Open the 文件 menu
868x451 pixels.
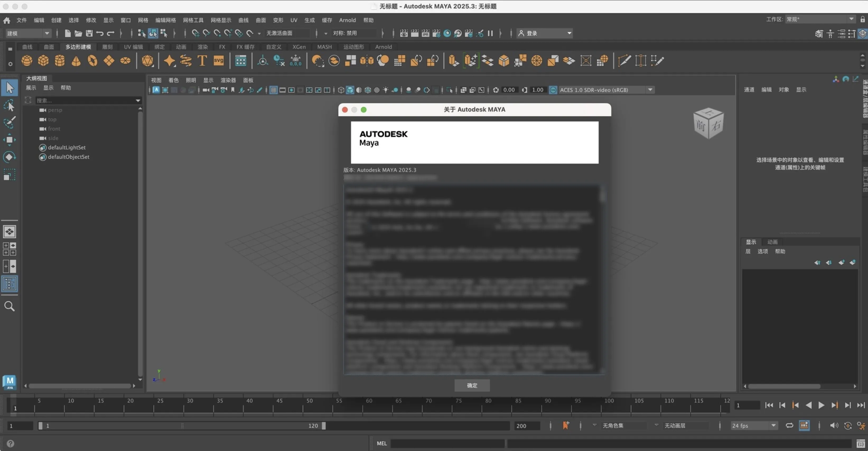pyautogui.click(x=22, y=20)
